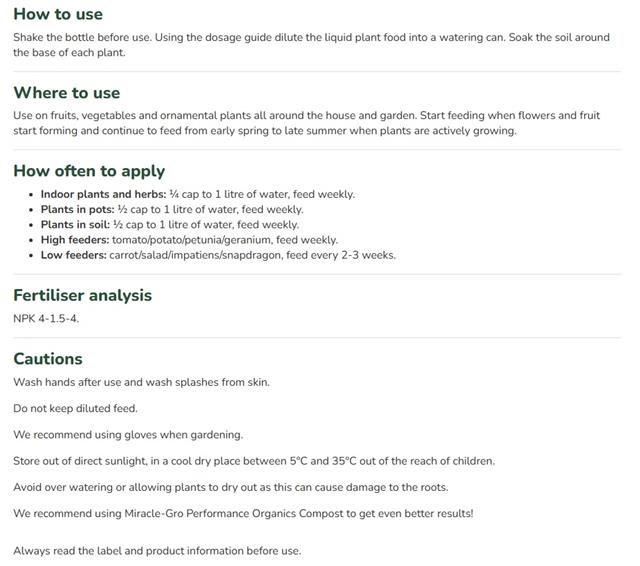Click the "Cautions" heading

pos(48,359)
